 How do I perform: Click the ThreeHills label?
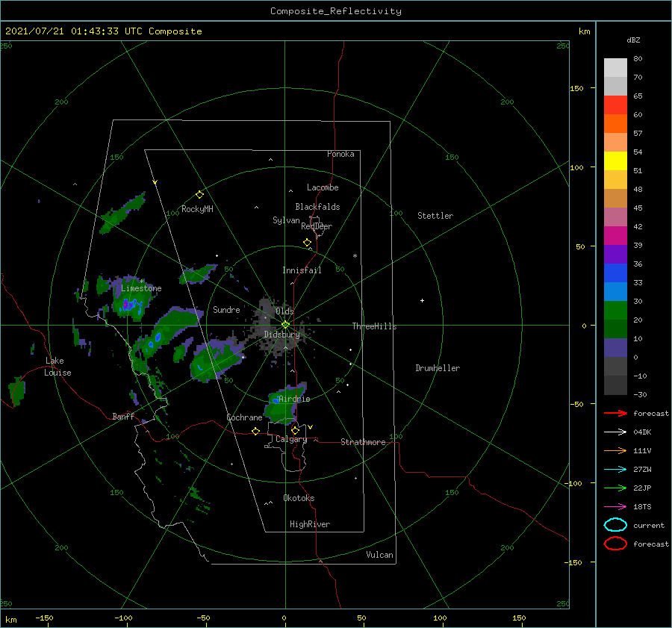[x=374, y=326]
